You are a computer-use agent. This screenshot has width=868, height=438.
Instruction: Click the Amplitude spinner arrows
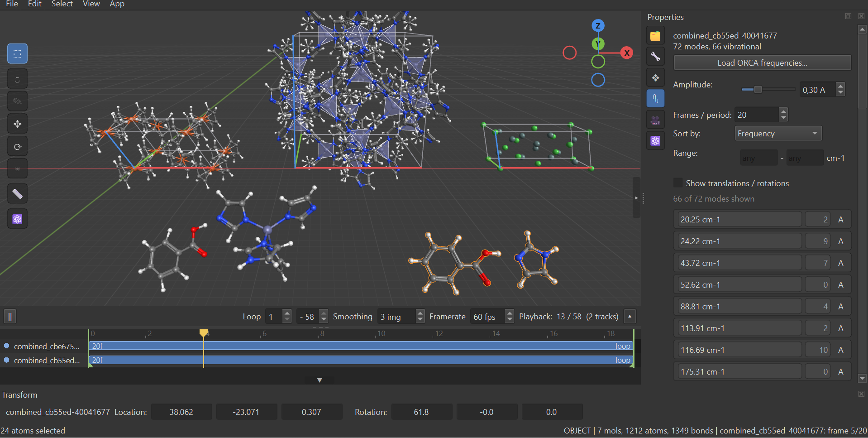[840, 89]
